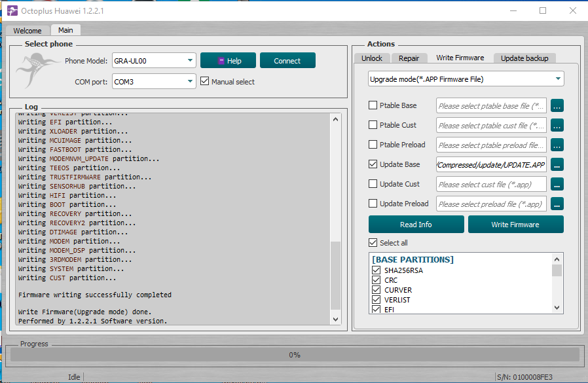
Task: Click the Octoplus app icon in title bar
Action: point(12,10)
